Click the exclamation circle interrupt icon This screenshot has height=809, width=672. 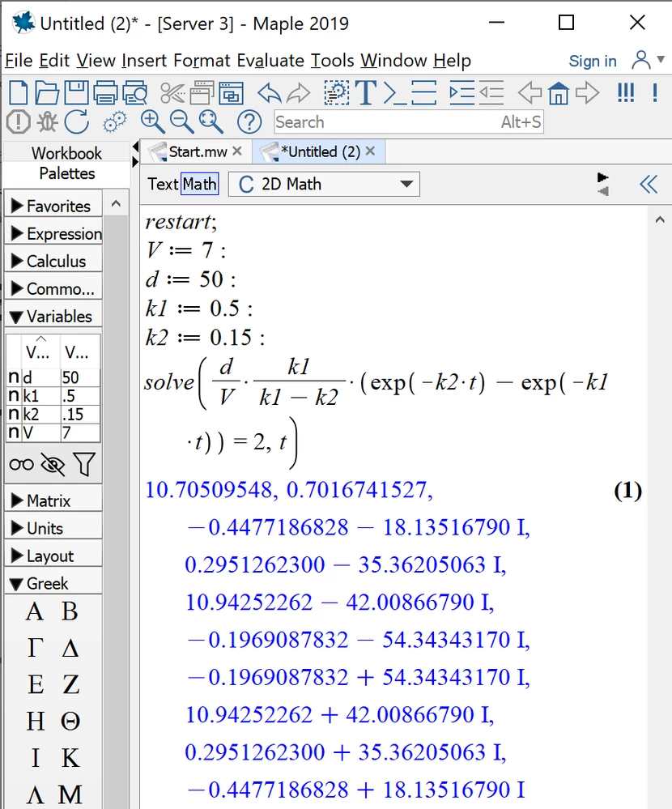pyautogui.click(x=18, y=122)
